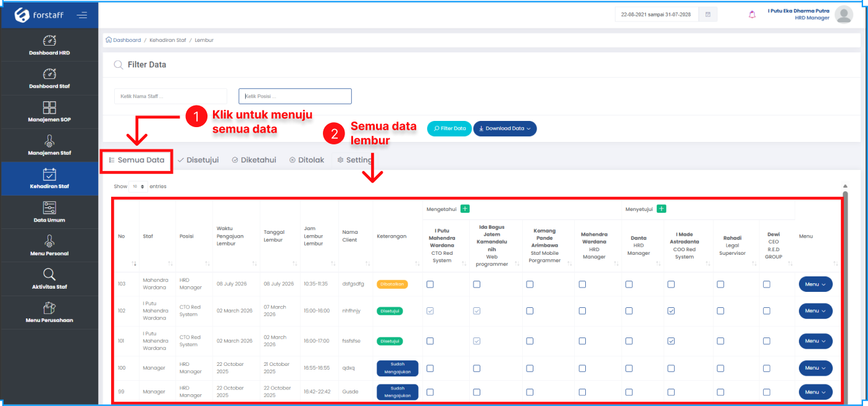Expand the Download Data dropdown

505,128
